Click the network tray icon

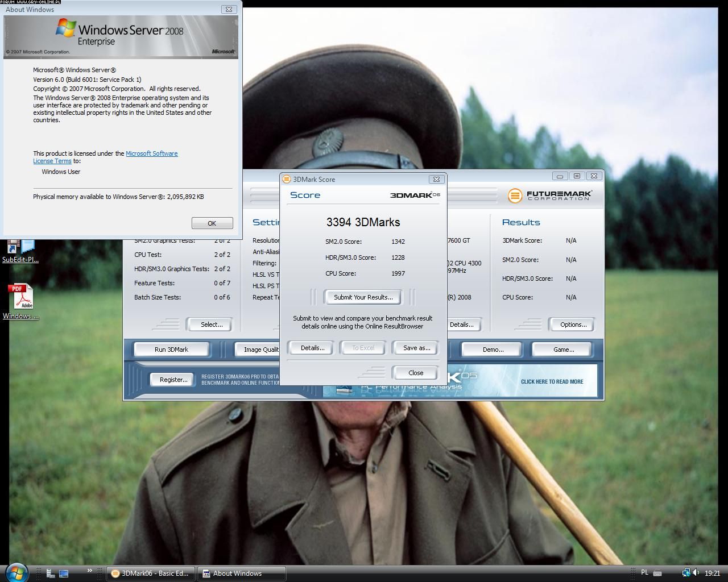[686, 573]
